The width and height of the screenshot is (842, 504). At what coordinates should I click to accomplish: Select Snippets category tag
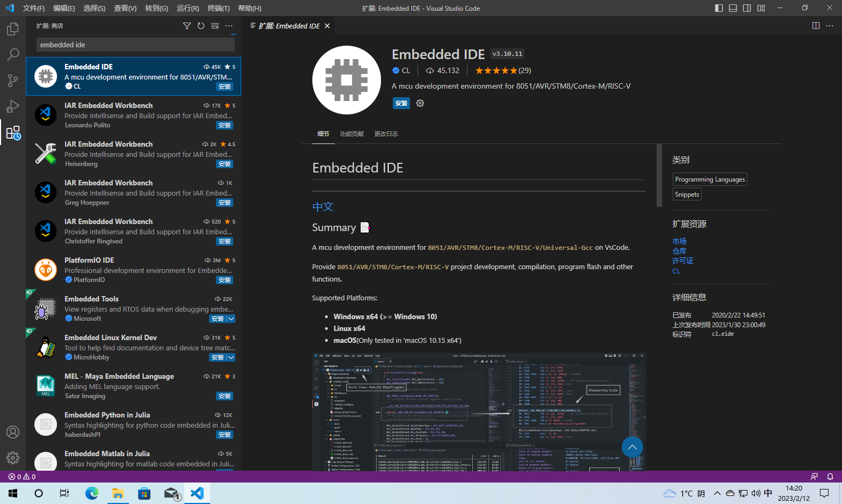687,195
